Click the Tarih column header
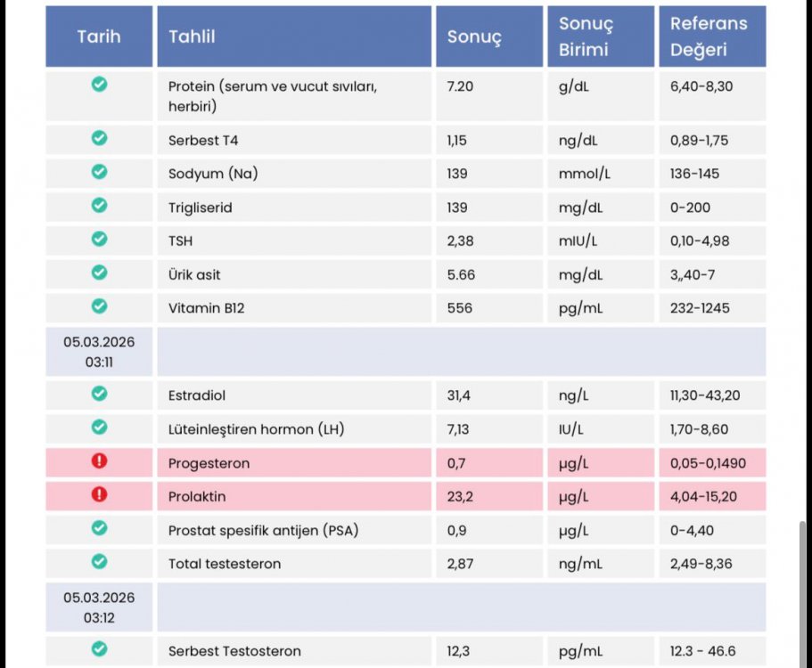Viewport: 812px width, 668px height. pyautogui.click(x=99, y=37)
